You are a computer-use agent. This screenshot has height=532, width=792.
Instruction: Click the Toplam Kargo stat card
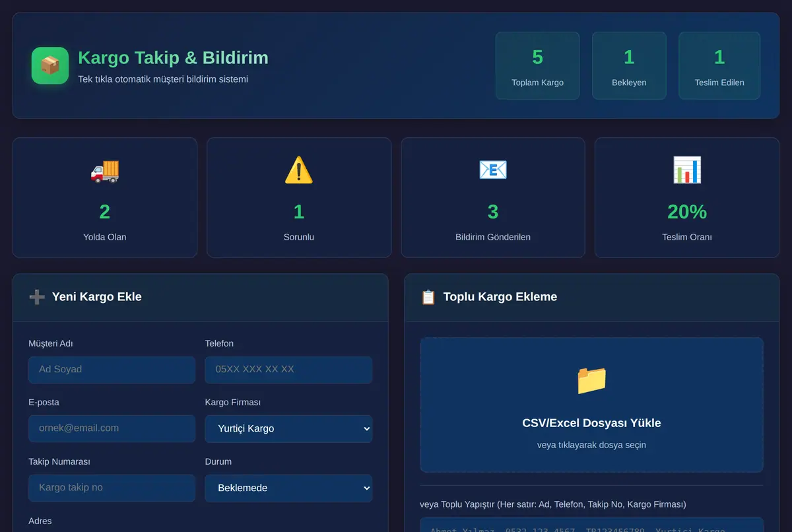pyautogui.click(x=537, y=66)
